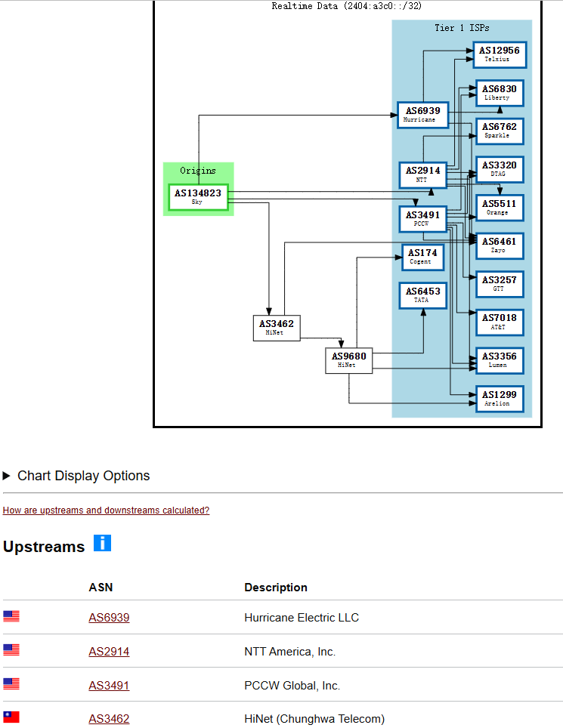Click the ASN column header
563x728 pixels.
coord(101,588)
